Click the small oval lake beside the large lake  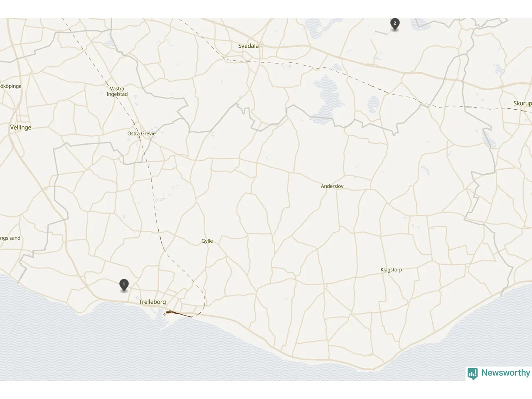point(374,105)
